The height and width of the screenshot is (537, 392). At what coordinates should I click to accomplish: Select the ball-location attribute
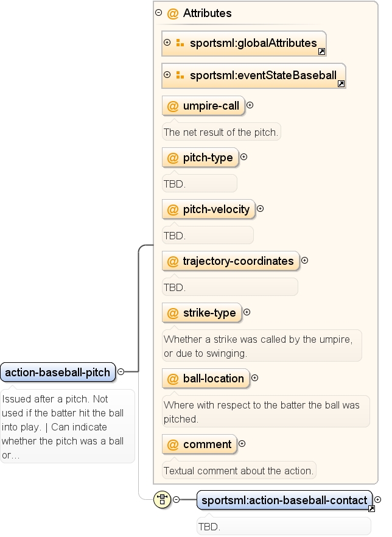click(x=206, y=379)
